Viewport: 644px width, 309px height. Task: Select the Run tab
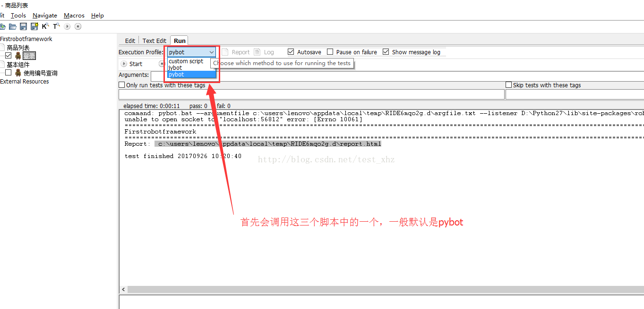point(180,41)
